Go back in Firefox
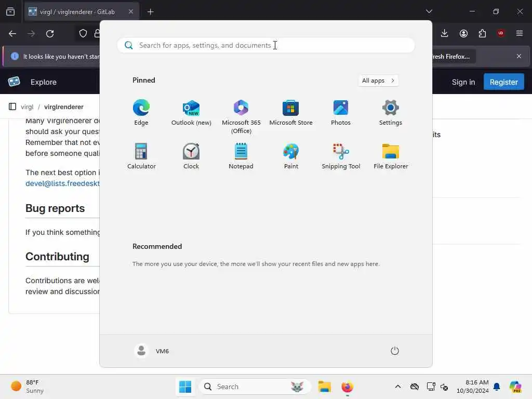Image resolution: width=532 pixels, height=399 pixels. coord(12,34)
